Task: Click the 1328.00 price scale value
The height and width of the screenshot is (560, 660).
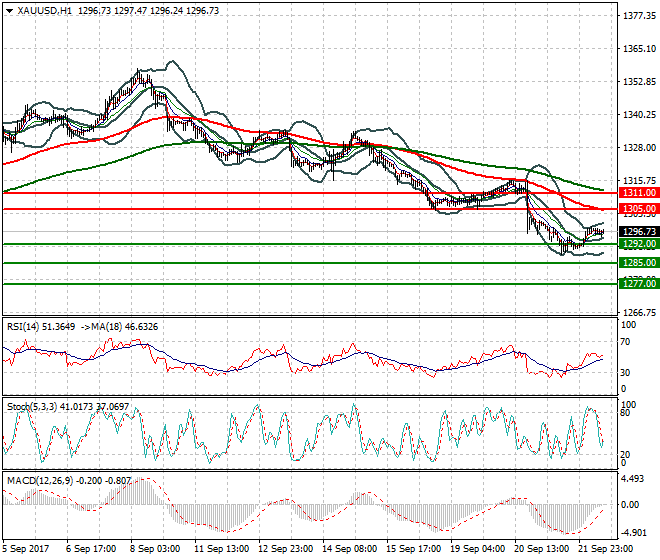Action: [x=639, y=147]
